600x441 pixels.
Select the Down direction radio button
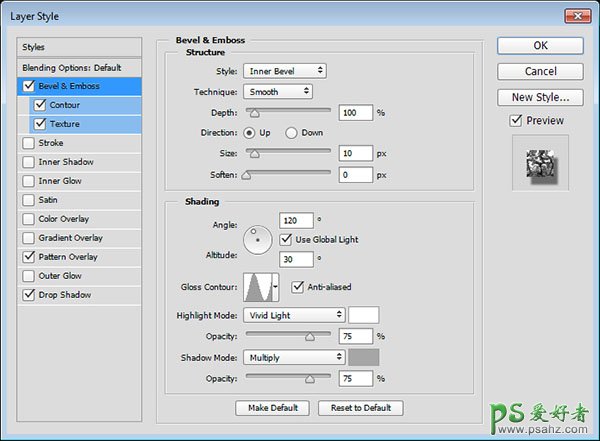click(292, 133)
